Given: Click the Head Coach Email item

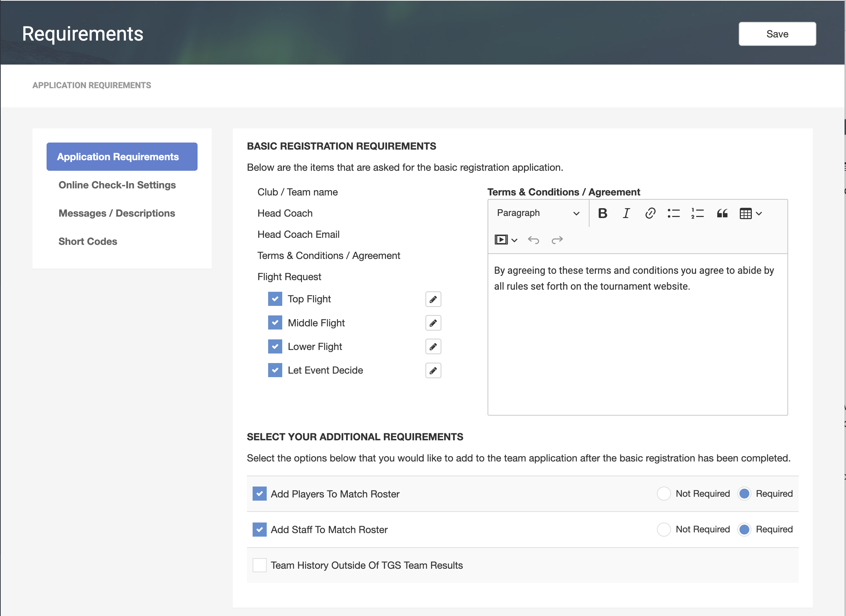Looking at the screenshot, I should (x=298, y=234).
